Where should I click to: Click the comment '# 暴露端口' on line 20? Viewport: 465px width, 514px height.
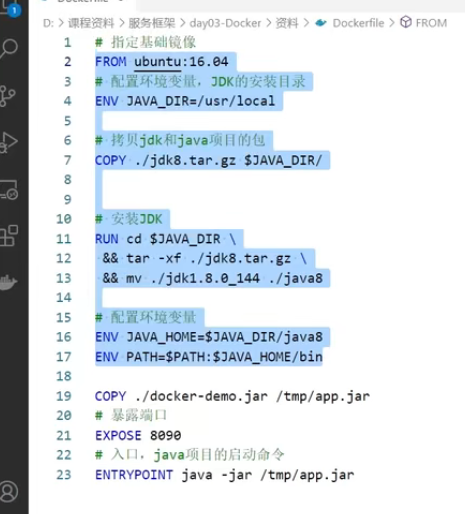pyautogui.click(x=131, y=416)
